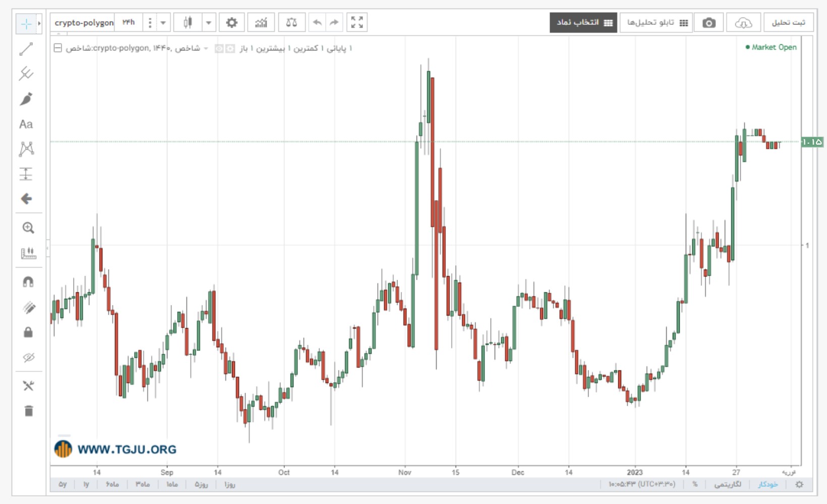Click the trash icon to remove drawings
This screenshot has width=827, height=504.
29,411
